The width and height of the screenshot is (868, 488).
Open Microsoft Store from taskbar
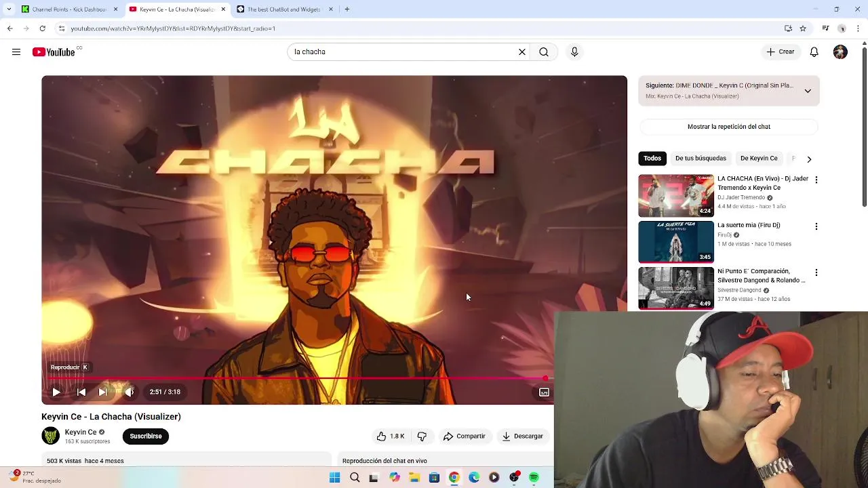434,478
